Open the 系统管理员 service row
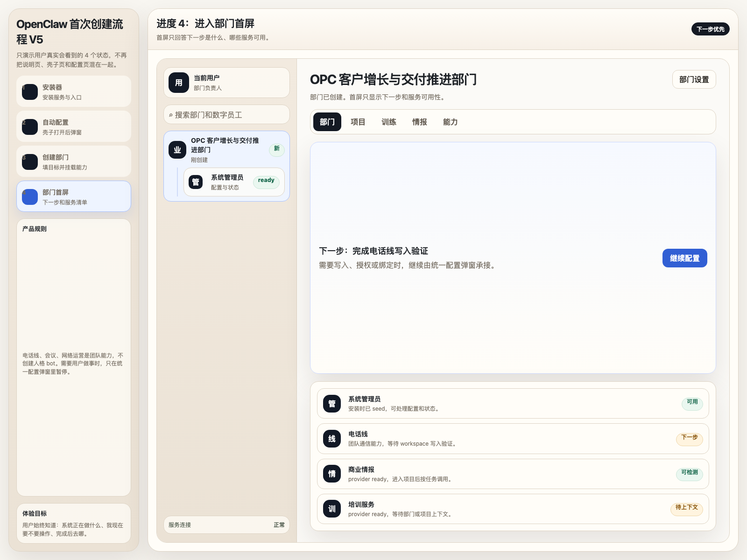The width and height of the screenshot is (747, 560). click(x=513, y=404)
